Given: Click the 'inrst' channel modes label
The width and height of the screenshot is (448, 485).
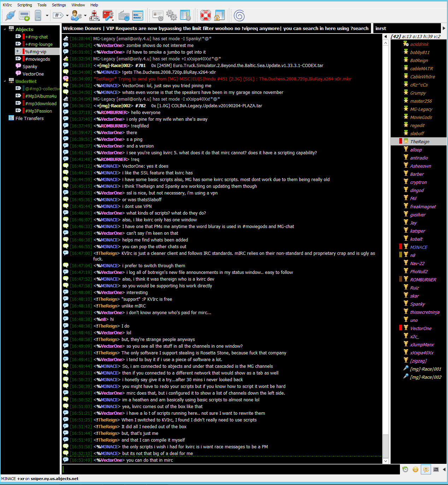Looking at the screenshot, I should 381,28.
